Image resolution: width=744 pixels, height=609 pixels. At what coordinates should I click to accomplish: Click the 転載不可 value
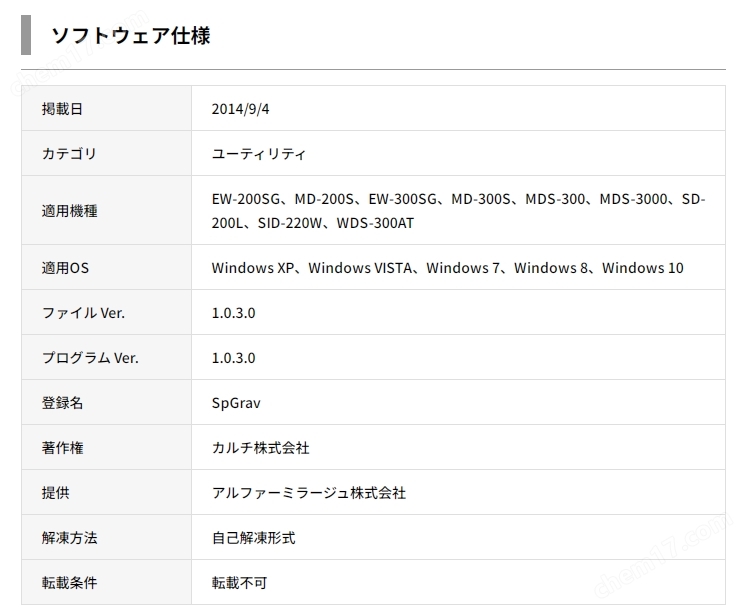click(x=240, y=582)
